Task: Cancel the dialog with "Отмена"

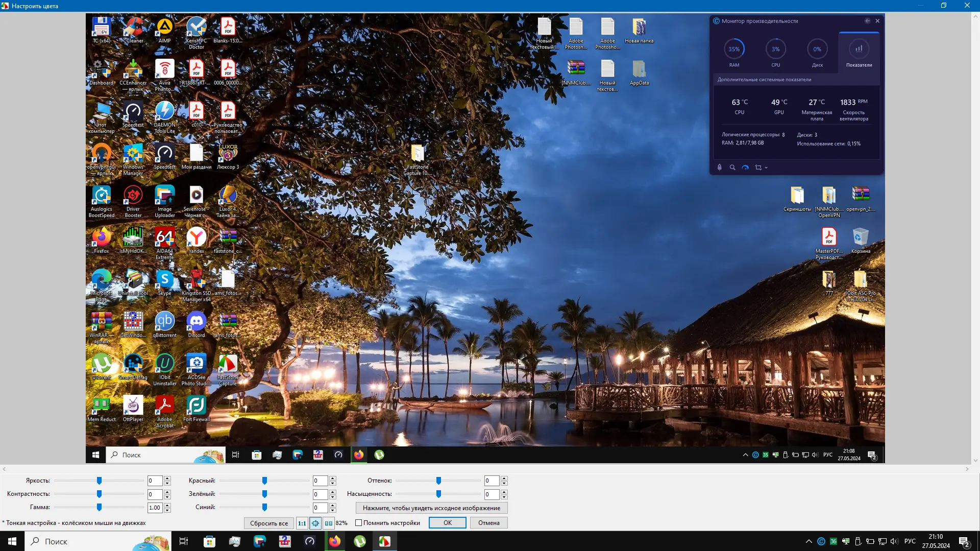Action: [488, 523]
